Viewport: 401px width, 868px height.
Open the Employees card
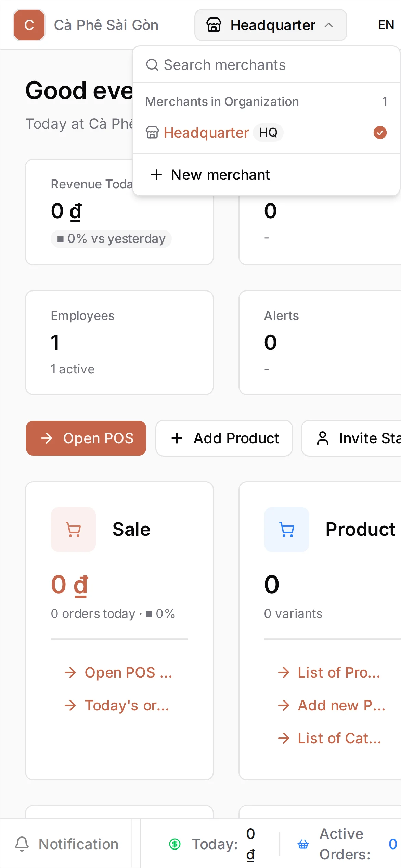(x=119, y=343)
